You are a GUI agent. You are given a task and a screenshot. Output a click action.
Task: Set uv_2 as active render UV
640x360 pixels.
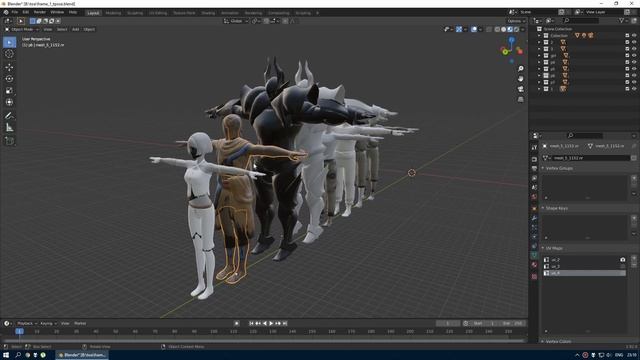tap(622, 260)
